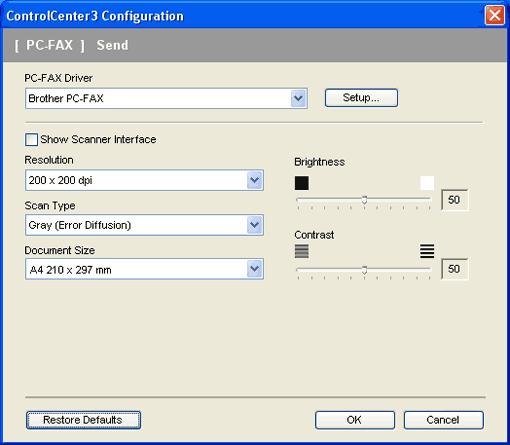Click the black dark brightness icon

coord(302,183)
